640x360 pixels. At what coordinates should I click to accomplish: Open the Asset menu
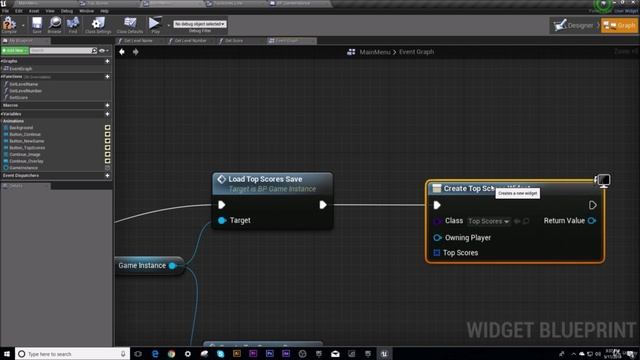coord(34,11)
